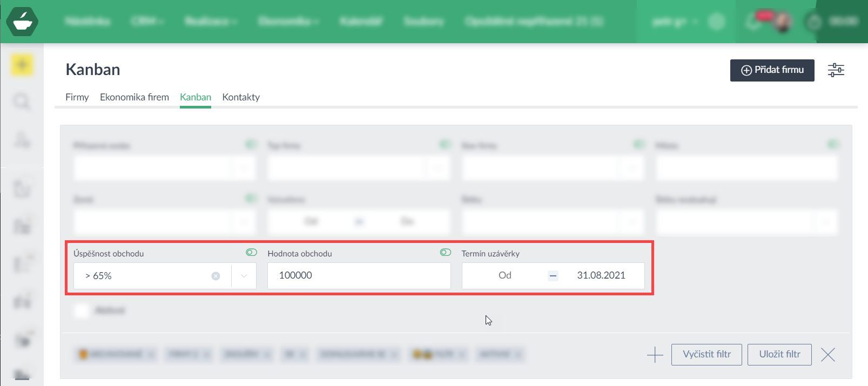The height and width of the screenshot is (386, 868).
Task: Click the yellow plus icon in sidebar
Action: [22, 65]
